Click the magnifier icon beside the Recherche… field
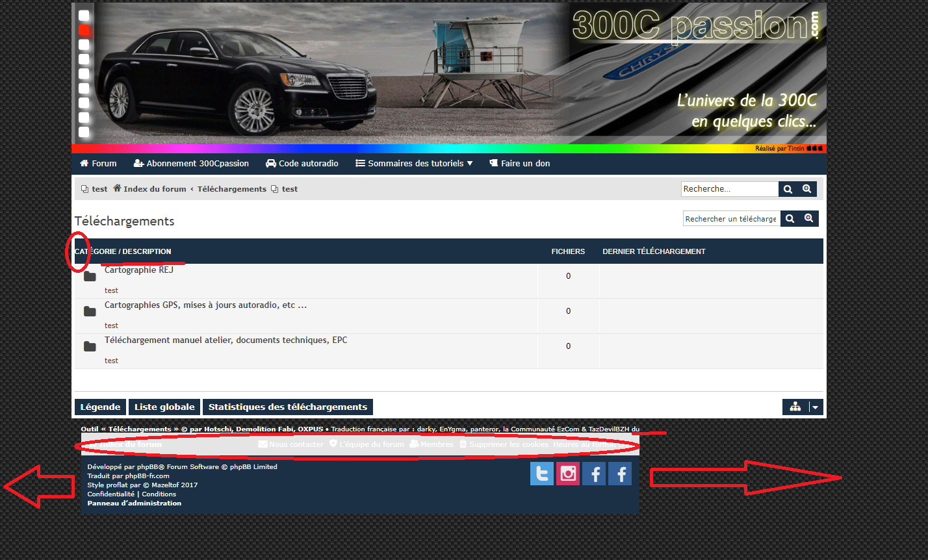This screenshot has height=560, width=928. coord(788,189)
